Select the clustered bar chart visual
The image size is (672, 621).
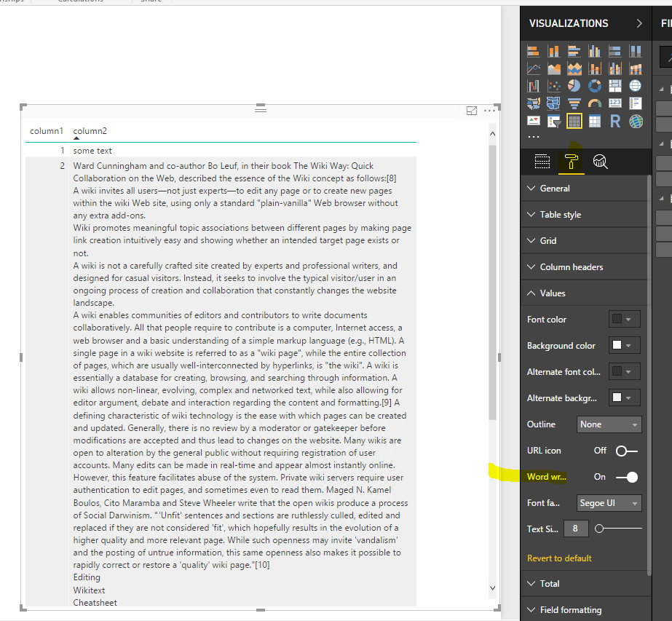point(574,52)
